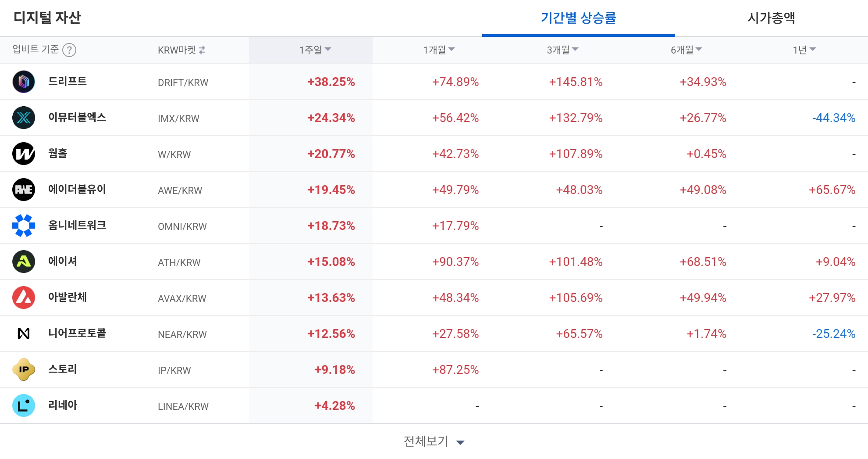This screenshot has width=868, height=459.
Task: Click the 웜홀 W coin icon
Action: pos(24,154)
